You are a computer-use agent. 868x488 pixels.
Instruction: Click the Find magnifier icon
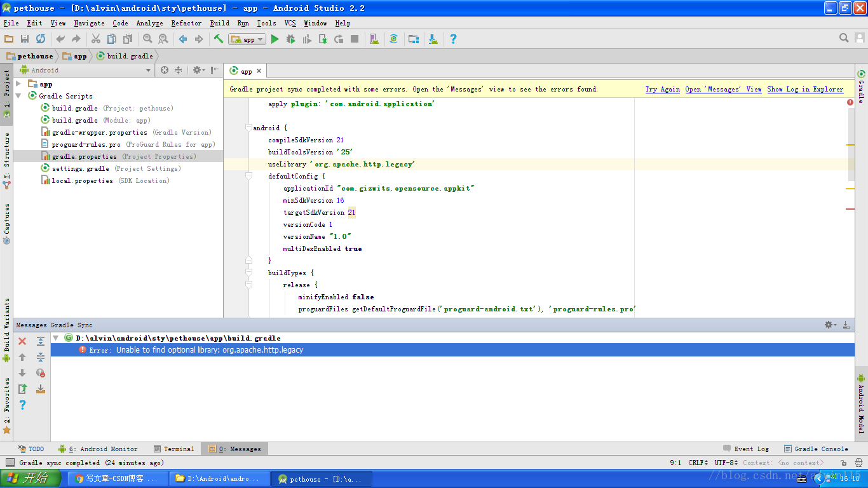click(x=147, y=39)
